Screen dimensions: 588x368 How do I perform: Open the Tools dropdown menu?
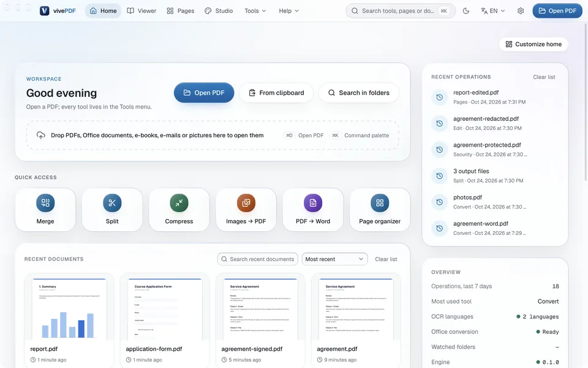point(255,11)
